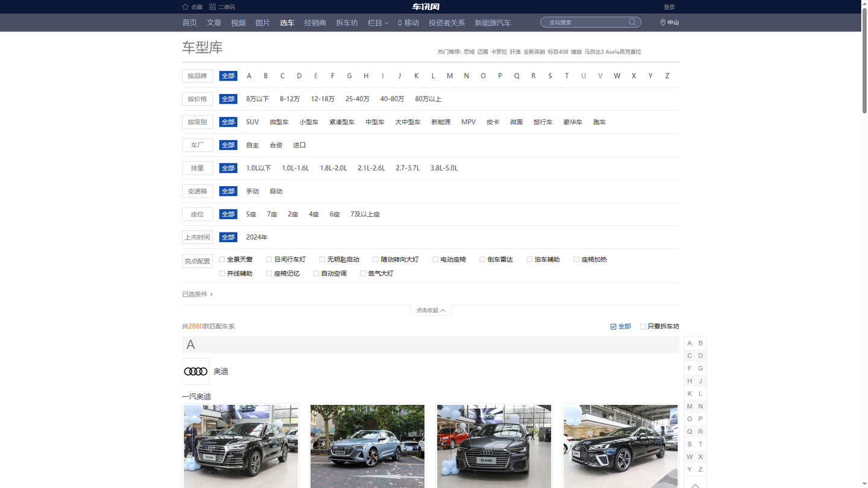Image resolution: width=868 pixels, height=488 pixels.
Task: Enable 座椅记忆 checkbox
Action: [x=269, y=274]
